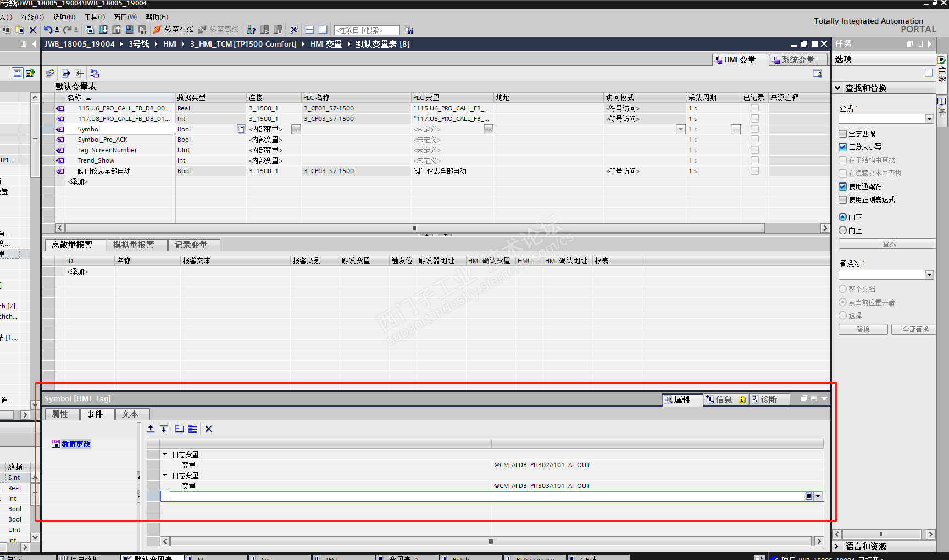Click the export tags icon in tag table toolbar
The width and height of the screenshot is (949, 560).
[x=66, y=73]
